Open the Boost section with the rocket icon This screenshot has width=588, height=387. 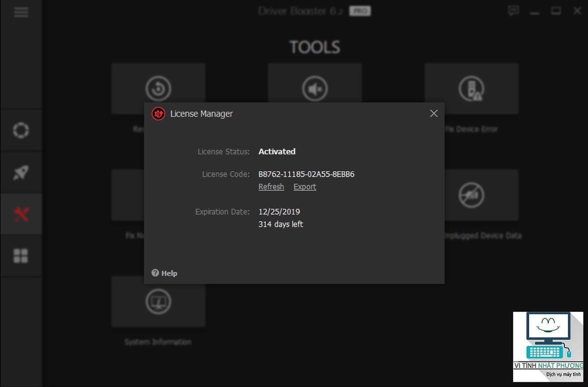[x=21, y=172]
